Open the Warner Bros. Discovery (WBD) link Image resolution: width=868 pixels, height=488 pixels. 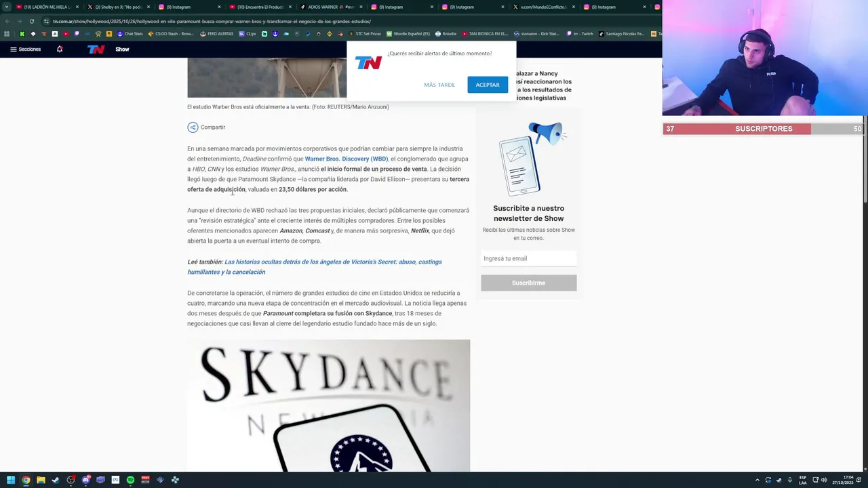click(347, 159)
